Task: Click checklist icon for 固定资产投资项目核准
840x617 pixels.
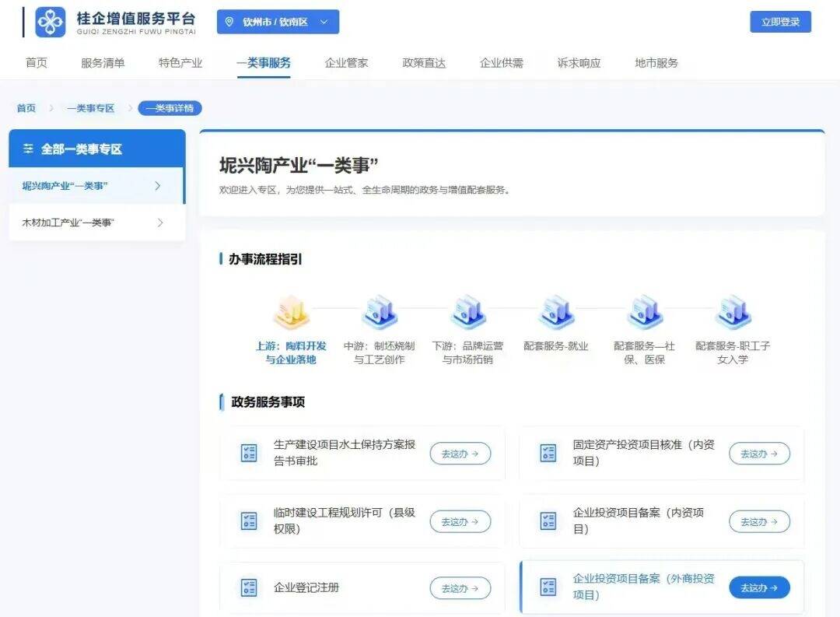Action: coord(548,453)
